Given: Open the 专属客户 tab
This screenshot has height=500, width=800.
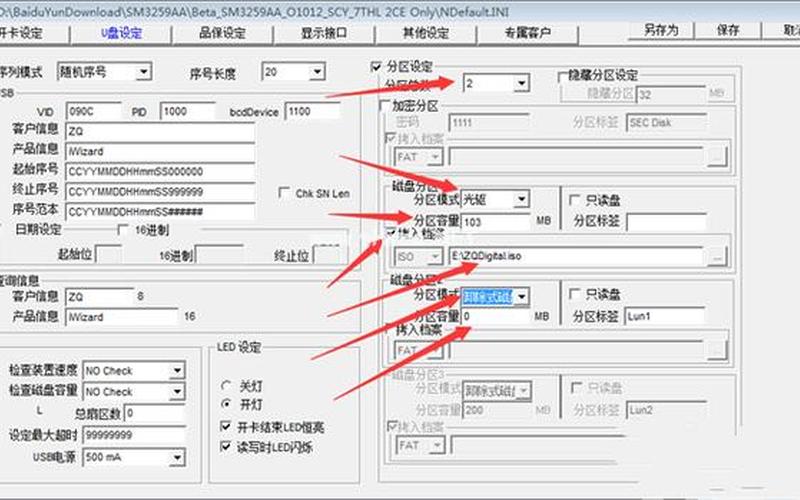Looking at the screenshot, I should (x=527, y=33).
